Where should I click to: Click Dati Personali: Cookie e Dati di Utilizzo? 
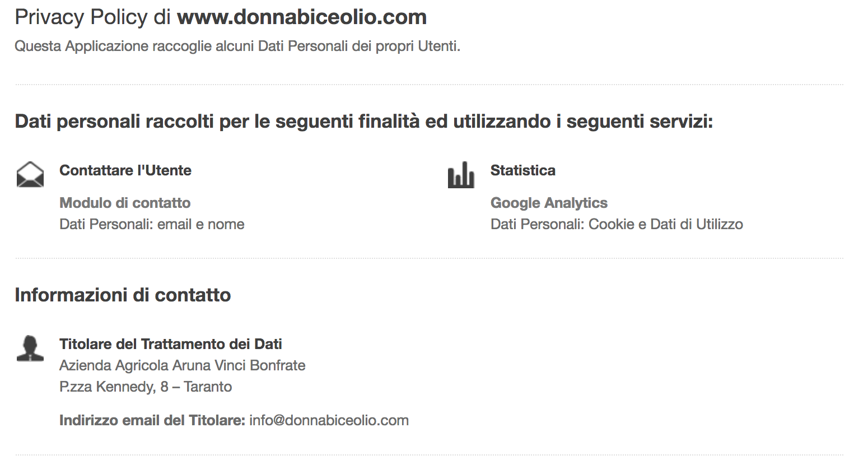[x=617, y=224]
